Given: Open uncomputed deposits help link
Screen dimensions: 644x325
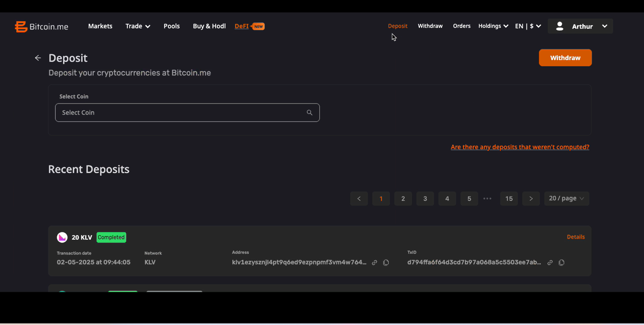Looking at the screenshot, I should (520, 147).
